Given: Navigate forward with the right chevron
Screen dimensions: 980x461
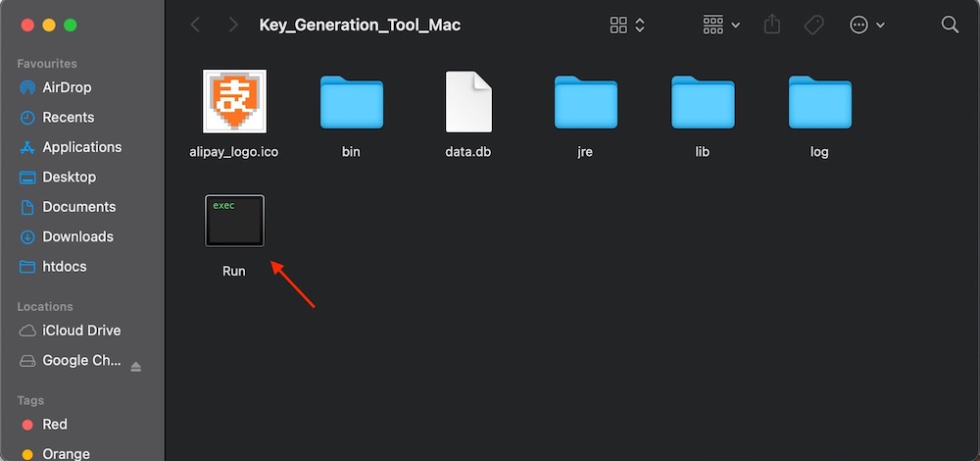Looking at the screenshot, I should 232,25.
